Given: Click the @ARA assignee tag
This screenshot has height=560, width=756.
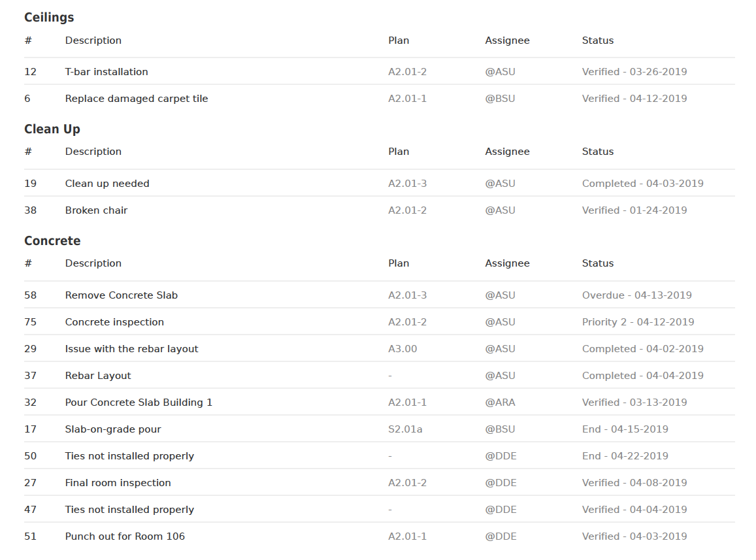Looking at the screenshot, I should click(x=500, y=403).
